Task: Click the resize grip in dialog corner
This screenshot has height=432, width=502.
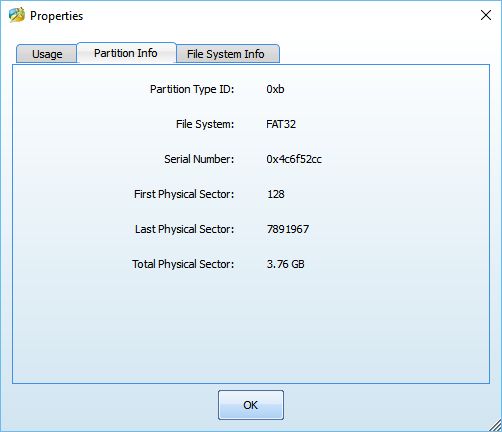Action: (495, 425)
